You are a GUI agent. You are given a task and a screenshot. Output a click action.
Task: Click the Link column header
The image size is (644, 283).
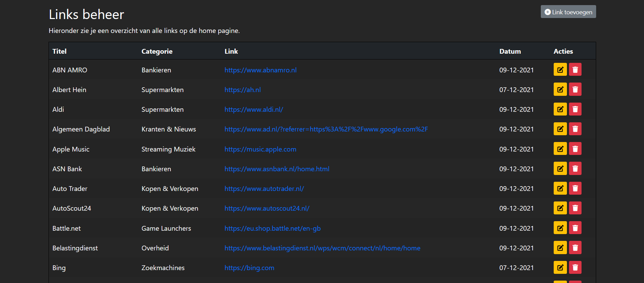pos(231,51)
